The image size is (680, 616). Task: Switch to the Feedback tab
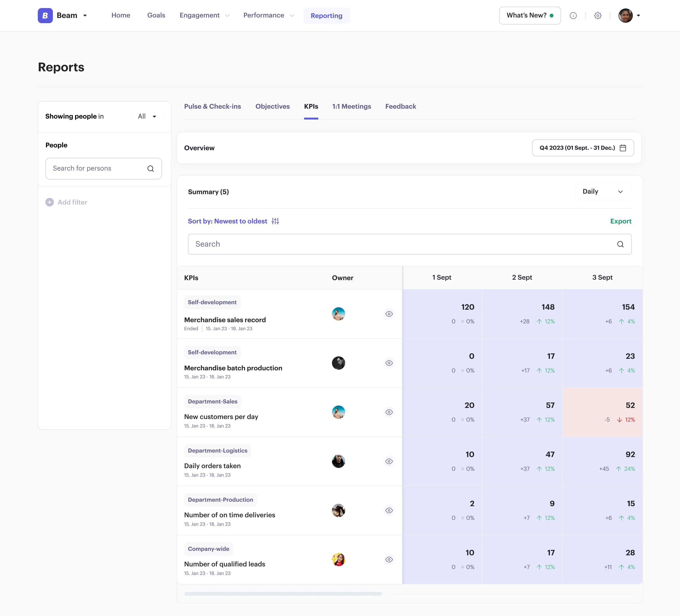pos(401,106)
